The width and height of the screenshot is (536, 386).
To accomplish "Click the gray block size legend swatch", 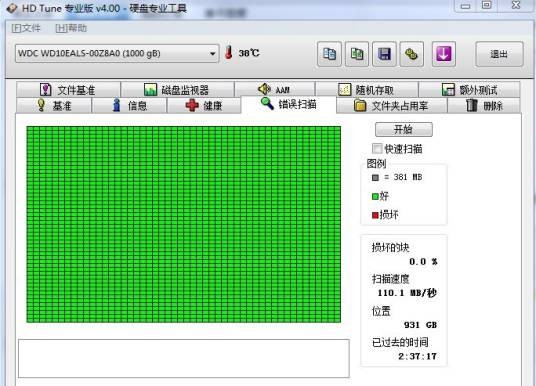I will [x=375, y=177].
